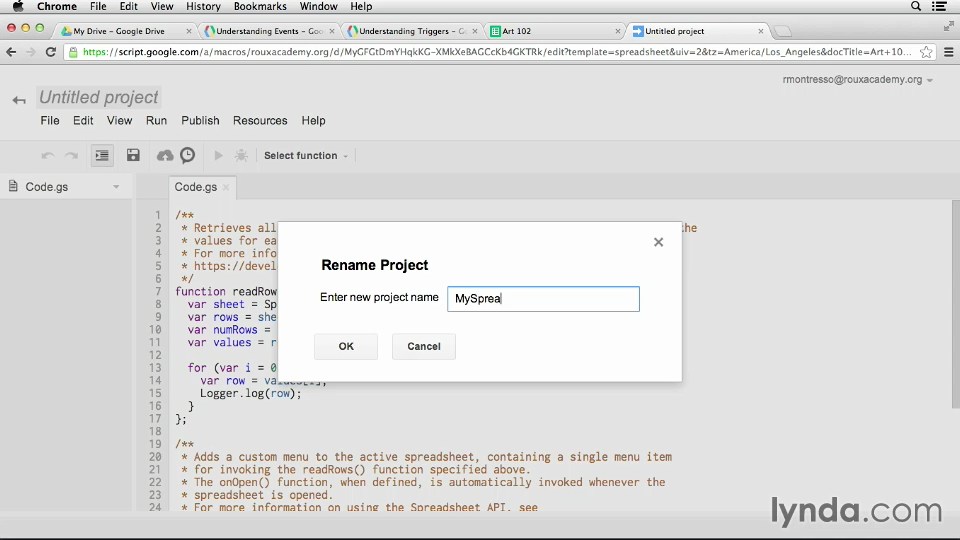Click the Logger.log(row); code line
This screenshot has height=540, width=960.
[251, 393]
